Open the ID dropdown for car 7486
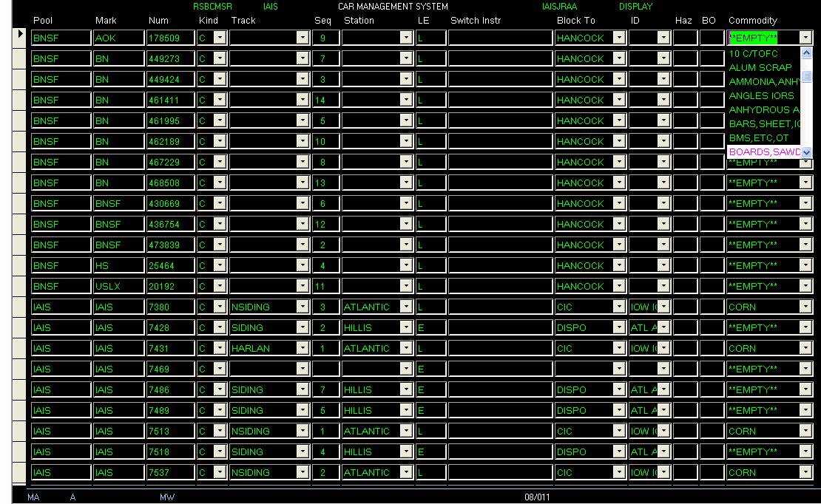 pos(663,389)
